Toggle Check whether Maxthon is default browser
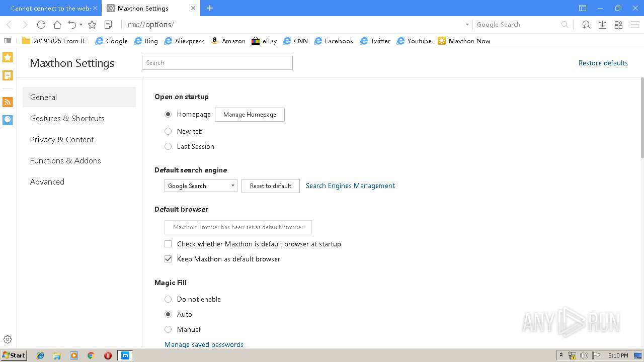Screen dimensions: 644x362 pyautogui.click(x=168, y=244)
